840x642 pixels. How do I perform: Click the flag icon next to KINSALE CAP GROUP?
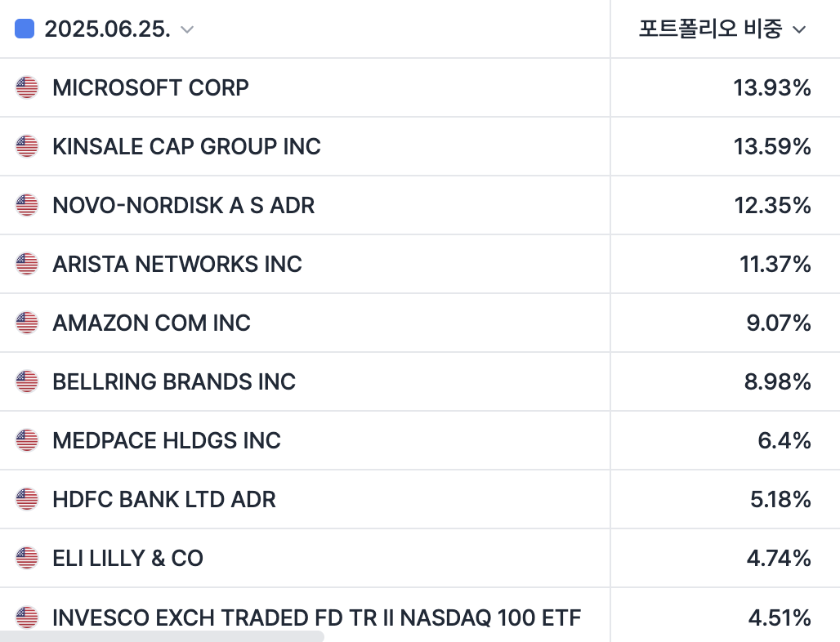27,146
